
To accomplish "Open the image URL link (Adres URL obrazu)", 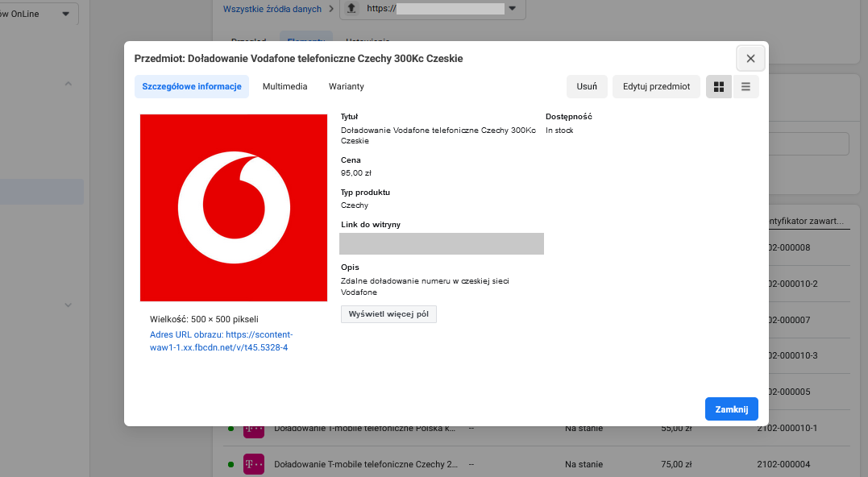I will (x=221, y=341).
